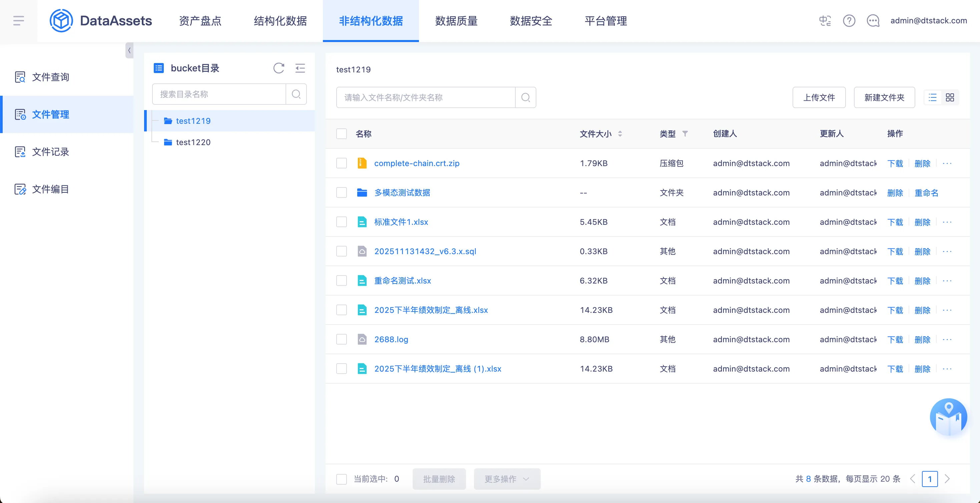The height and width of the screenshot is (503, 980).
Task: Click the bucket directory refresh icon
Action: coord(279,68)
